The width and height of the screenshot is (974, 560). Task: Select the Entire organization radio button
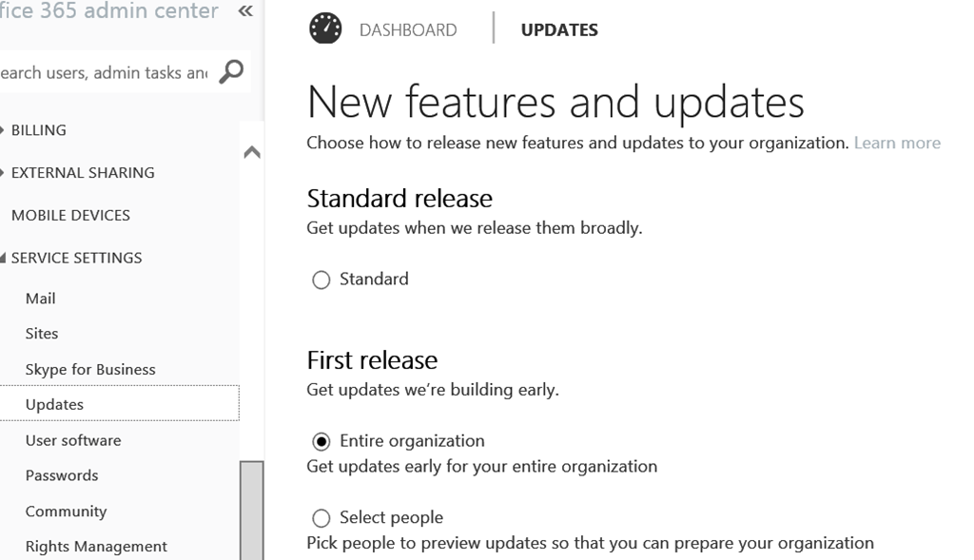pos(321,441)
